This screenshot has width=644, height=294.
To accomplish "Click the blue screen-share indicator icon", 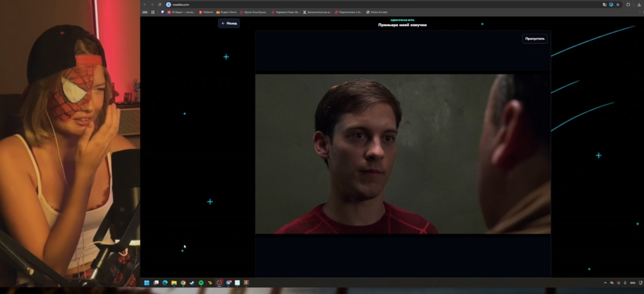I will click(611, 5).
